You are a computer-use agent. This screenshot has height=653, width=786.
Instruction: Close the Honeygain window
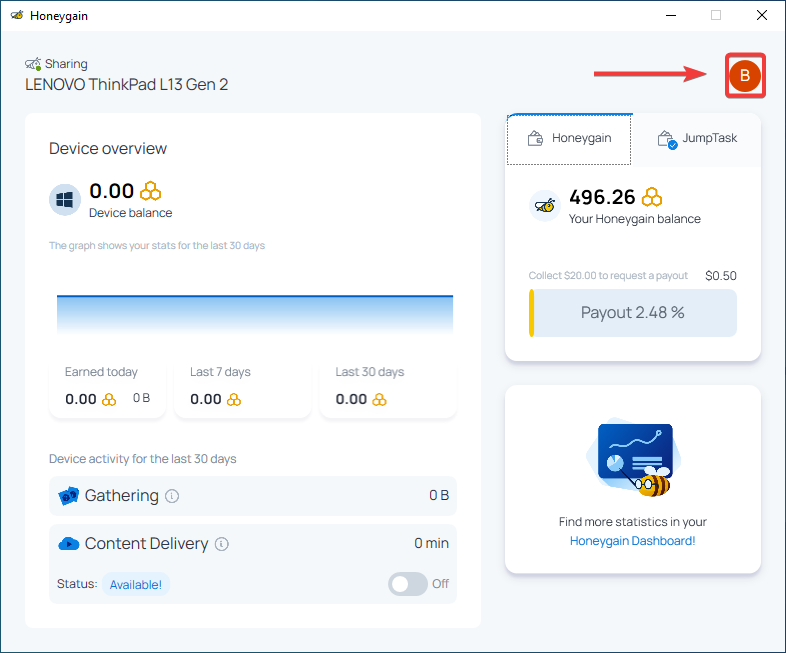(762, 16)
